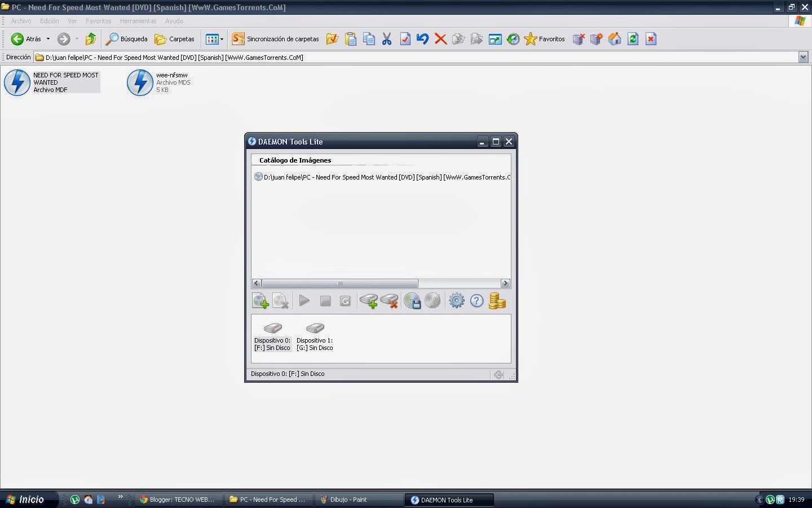Viewport: 812px width, 508px height.
Task: Click the Búsqueda search button
Action: click(127, 39)
